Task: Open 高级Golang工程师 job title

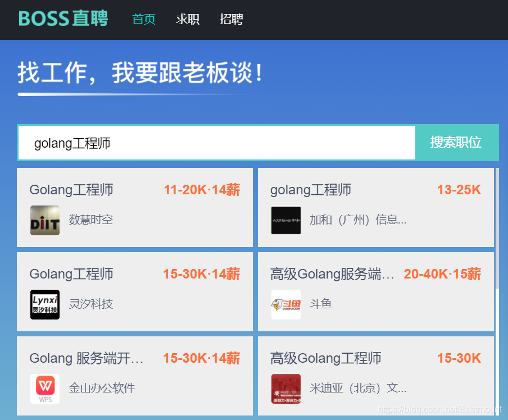Action: pos(325,358)
